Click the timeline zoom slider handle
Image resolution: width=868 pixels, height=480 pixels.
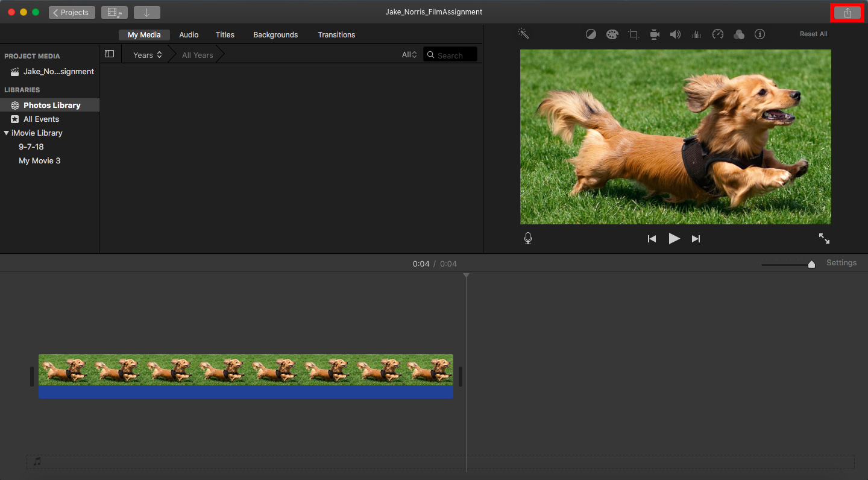[x=811, y=264]
